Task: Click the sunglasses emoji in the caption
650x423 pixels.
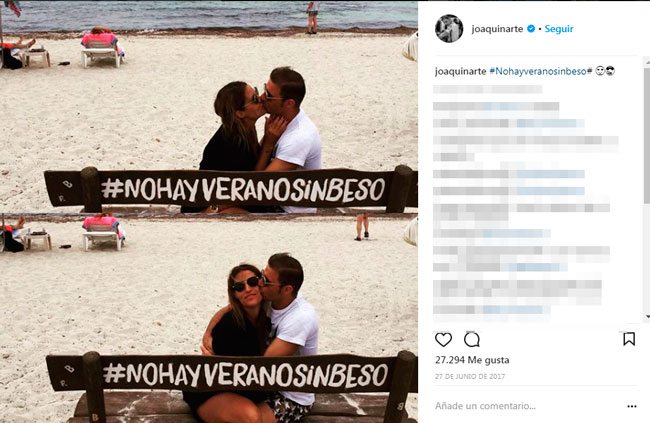Action: [x=610, y=71]
